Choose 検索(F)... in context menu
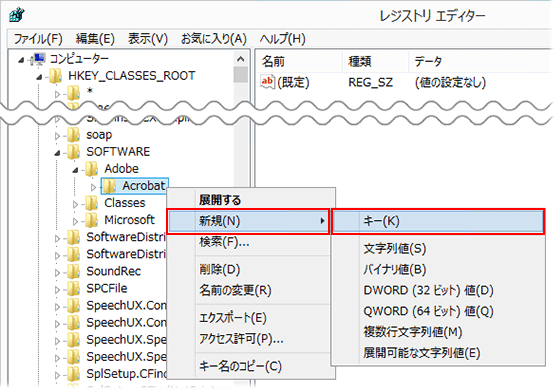 (251, 242)
